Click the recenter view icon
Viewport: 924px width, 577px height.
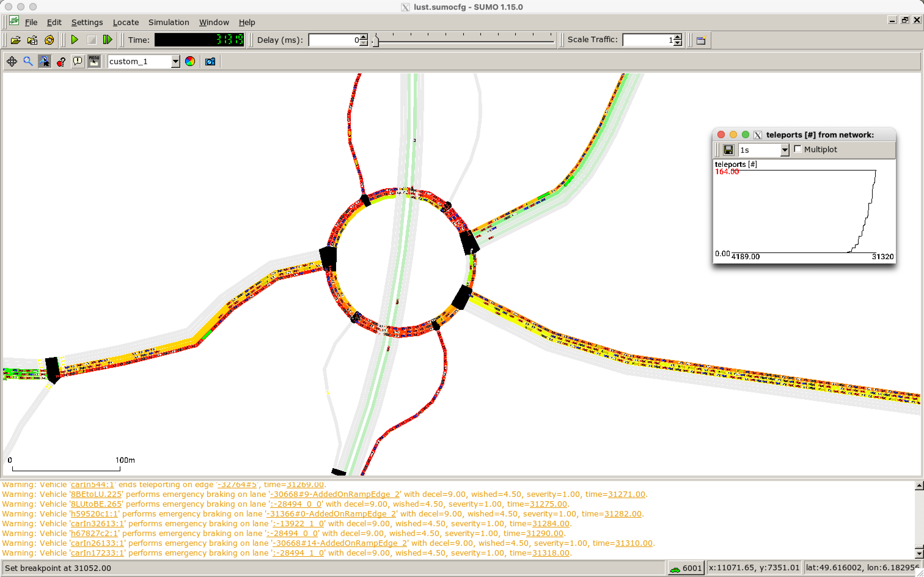12,61
